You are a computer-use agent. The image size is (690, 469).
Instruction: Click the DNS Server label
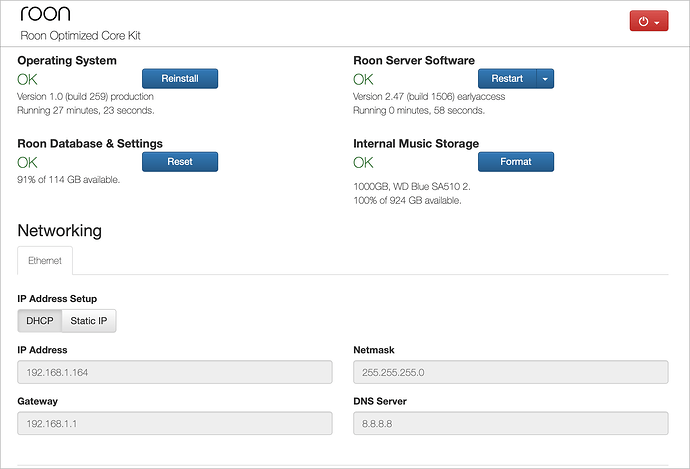(x=380, y=401)
